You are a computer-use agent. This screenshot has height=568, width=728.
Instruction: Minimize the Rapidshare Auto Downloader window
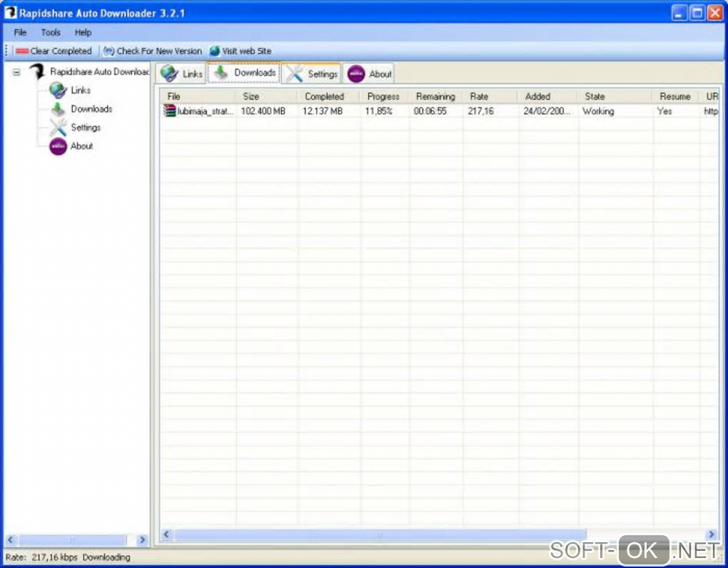click(679, 13)
